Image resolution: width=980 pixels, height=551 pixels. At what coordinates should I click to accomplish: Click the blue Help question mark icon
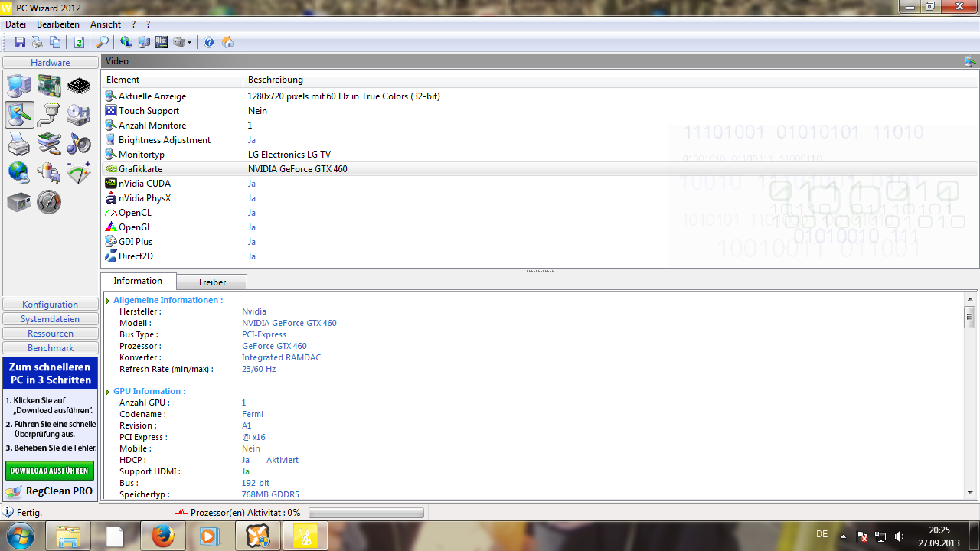tap(209, 42)
